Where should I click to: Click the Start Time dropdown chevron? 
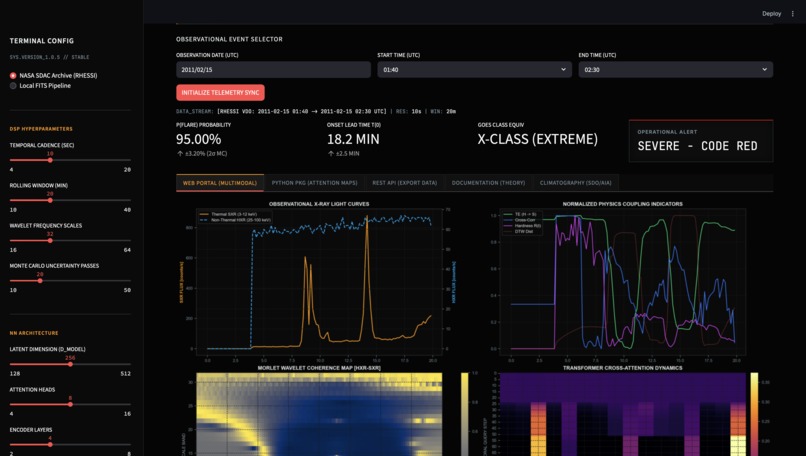coord(563,69)
